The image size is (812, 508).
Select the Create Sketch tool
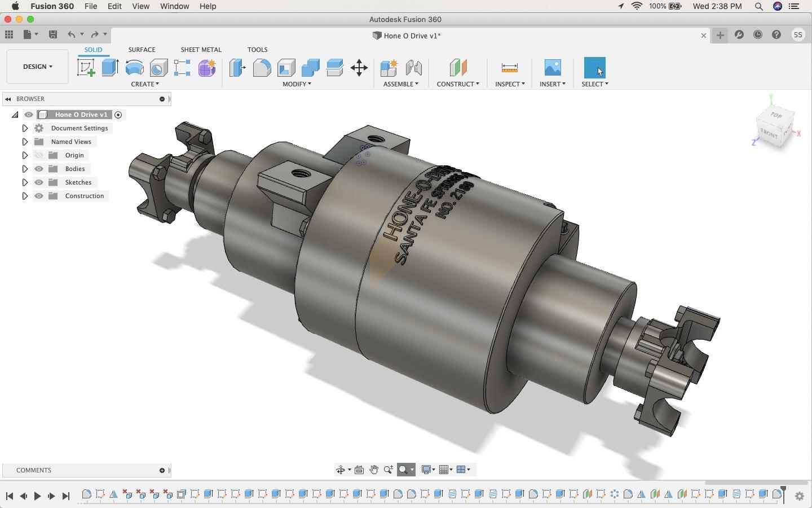click(x=86, y=68)
